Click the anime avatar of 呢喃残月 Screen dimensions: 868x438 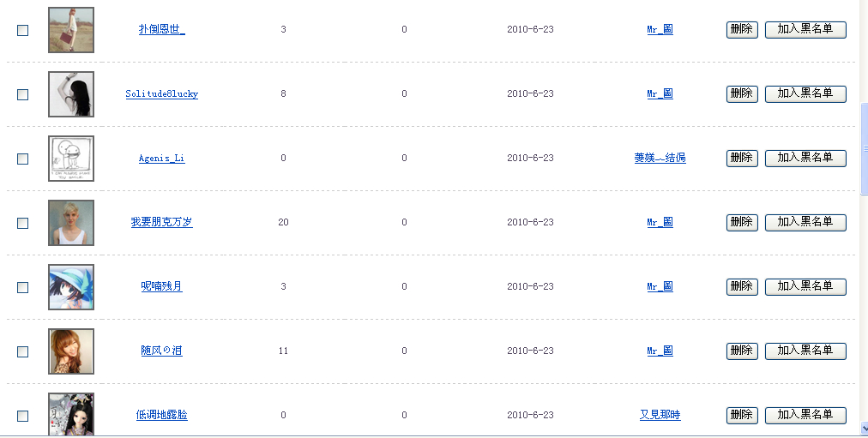(71, 287)
